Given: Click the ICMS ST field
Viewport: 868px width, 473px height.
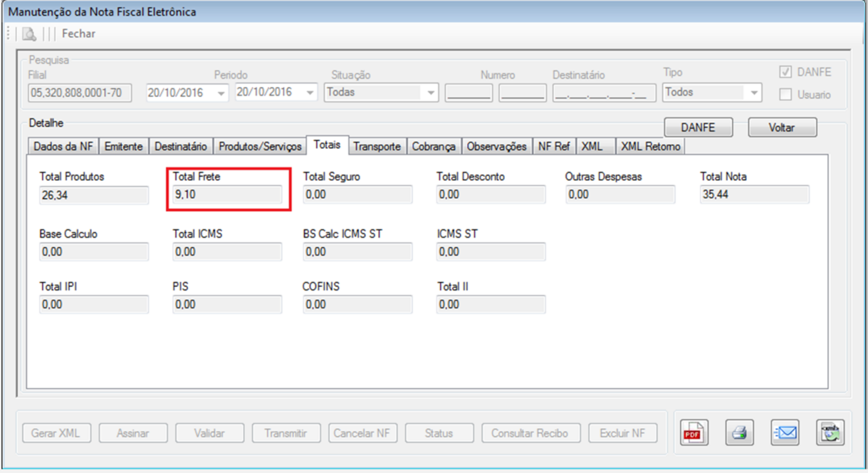Looking at the screenshot, I should click(491, 252).
